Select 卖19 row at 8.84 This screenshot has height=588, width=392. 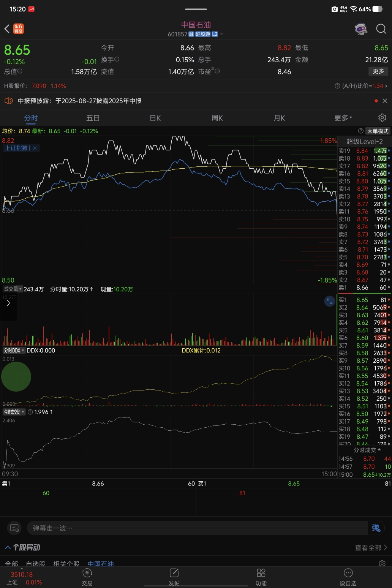click(x=364, y=151)
